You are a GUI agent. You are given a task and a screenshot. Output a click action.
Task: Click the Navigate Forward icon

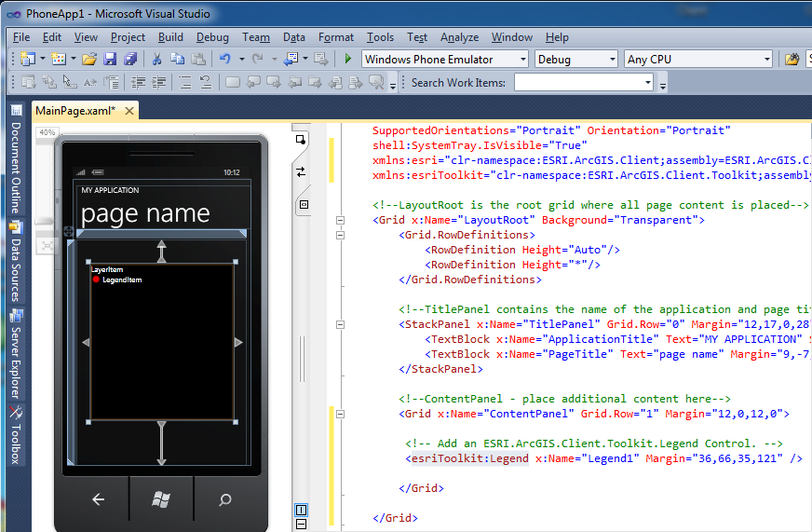tap(321, 59)
